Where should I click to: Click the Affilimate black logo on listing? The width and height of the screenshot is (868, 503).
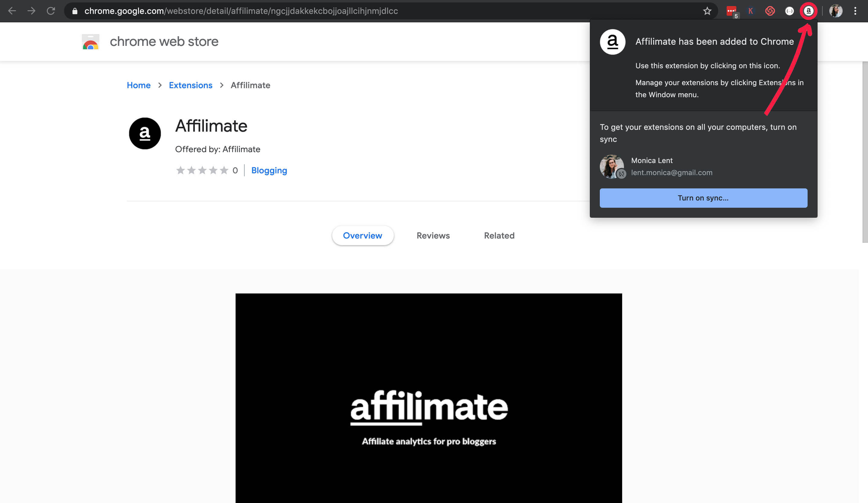[145, 133]
